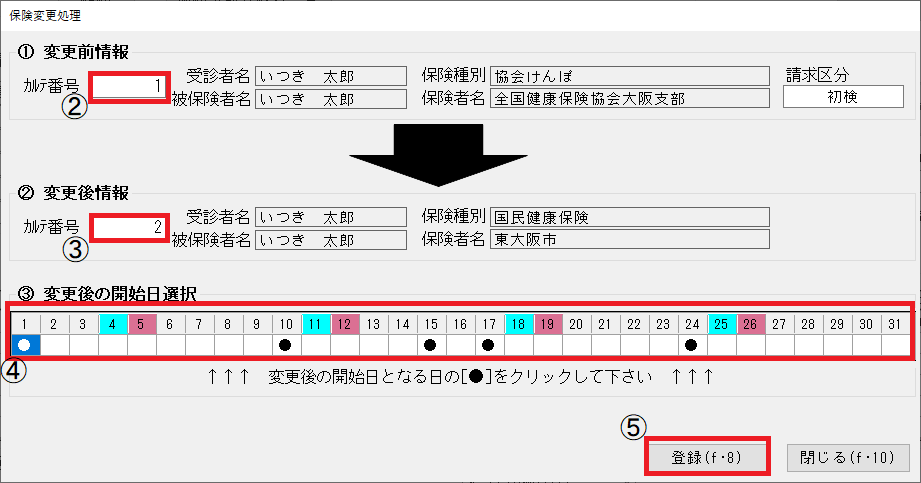Choose the black dot under day 15

click(x=430, y=345)
